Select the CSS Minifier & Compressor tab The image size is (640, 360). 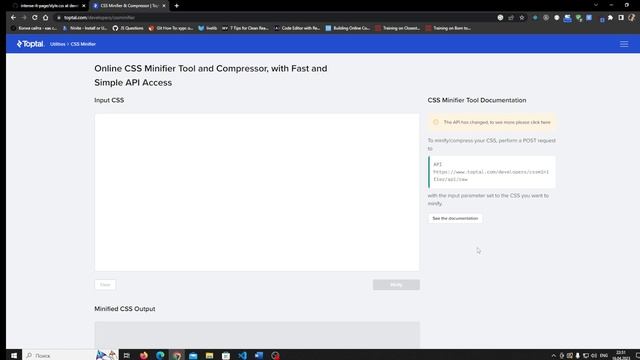(129, 6)
